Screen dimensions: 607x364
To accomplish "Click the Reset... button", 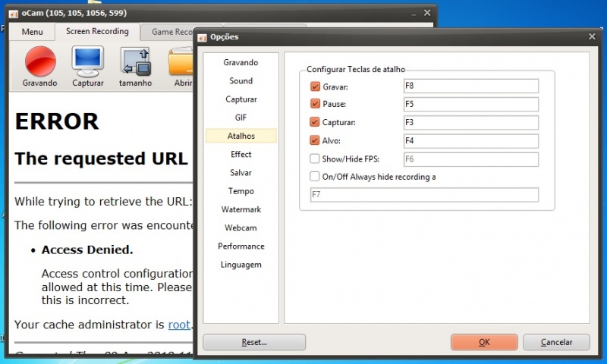I will point(254,342).
